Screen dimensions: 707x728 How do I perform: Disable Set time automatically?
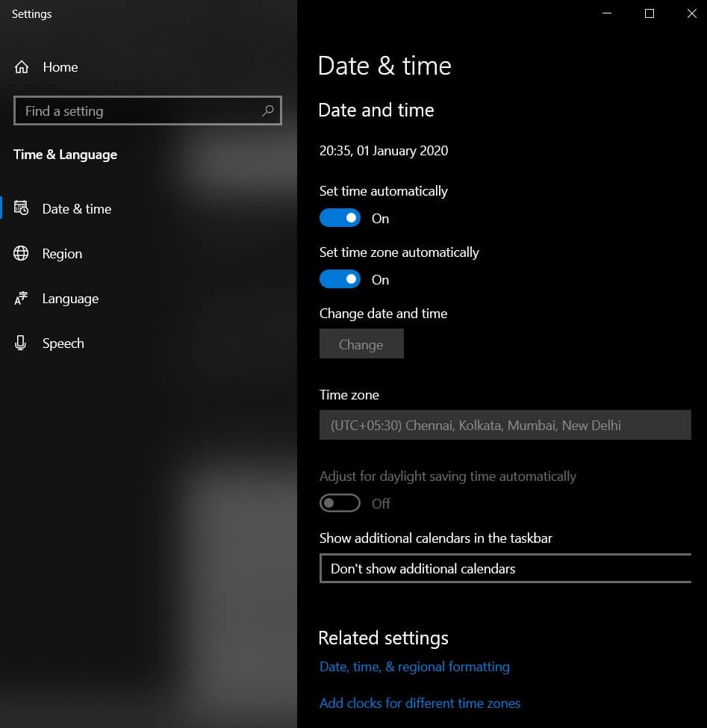(x=340, y=217)
